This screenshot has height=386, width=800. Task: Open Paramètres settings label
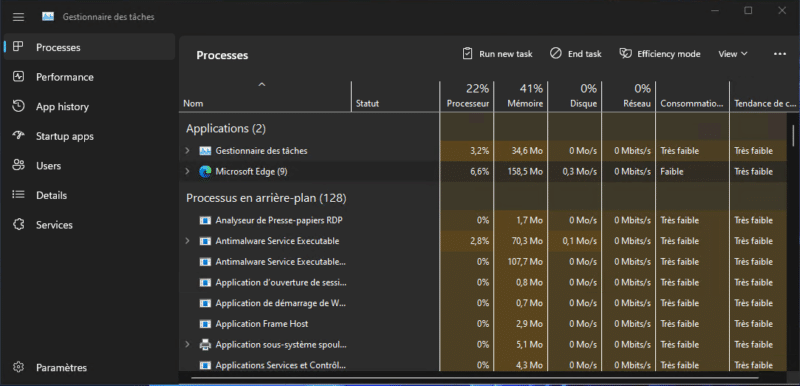point(61,368)
